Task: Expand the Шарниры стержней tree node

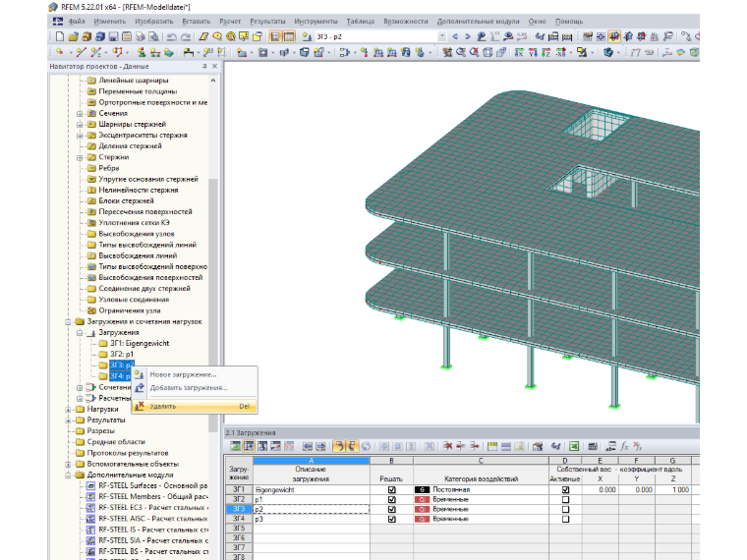Action: (80, 125)
